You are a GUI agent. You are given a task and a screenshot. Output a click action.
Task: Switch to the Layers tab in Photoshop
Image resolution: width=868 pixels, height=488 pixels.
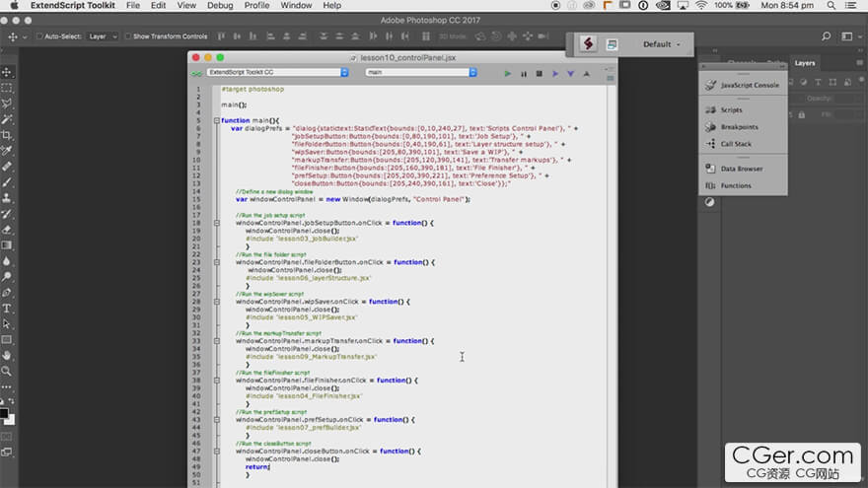tap(804, 63)
